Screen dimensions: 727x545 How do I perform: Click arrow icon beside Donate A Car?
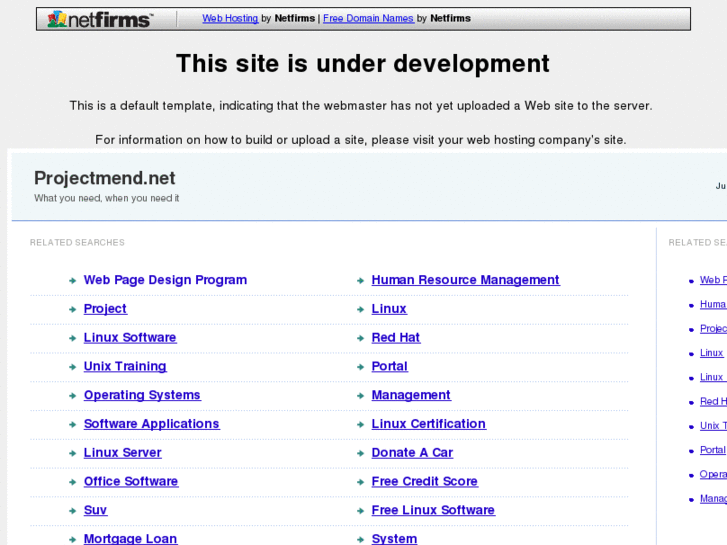click(x=360, y=453)
